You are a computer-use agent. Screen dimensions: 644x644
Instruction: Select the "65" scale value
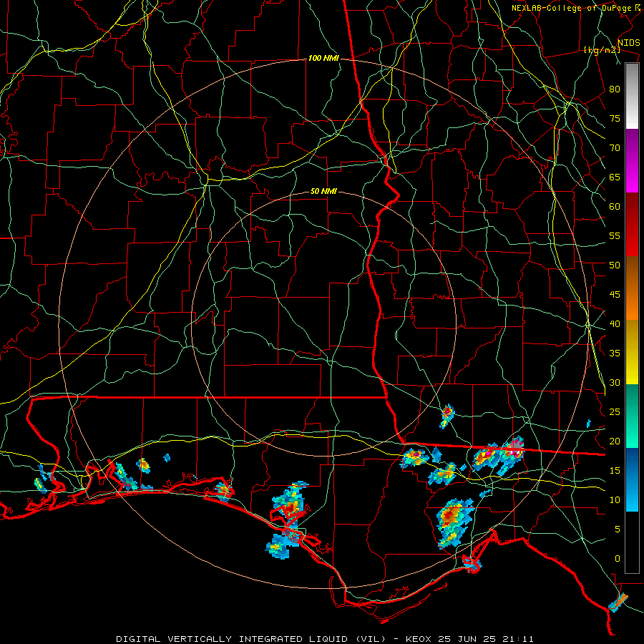click(615, 177)
